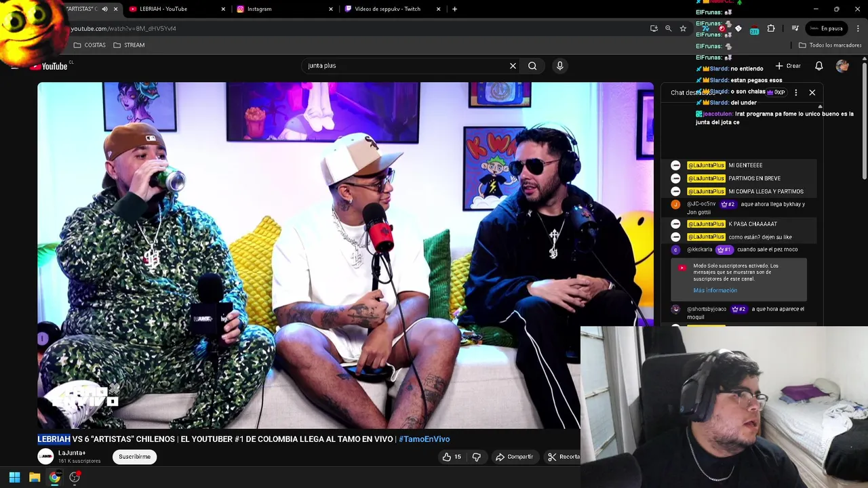Open the COSITAS bookmarks folder
The height and width of the screenshot is (488, 868).
pyautogui.click(x=90, y=45)
